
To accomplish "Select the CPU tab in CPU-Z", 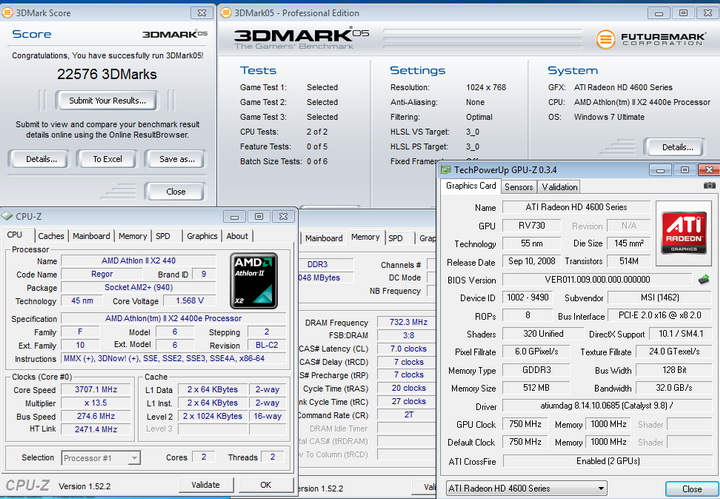I will [15, 235].
